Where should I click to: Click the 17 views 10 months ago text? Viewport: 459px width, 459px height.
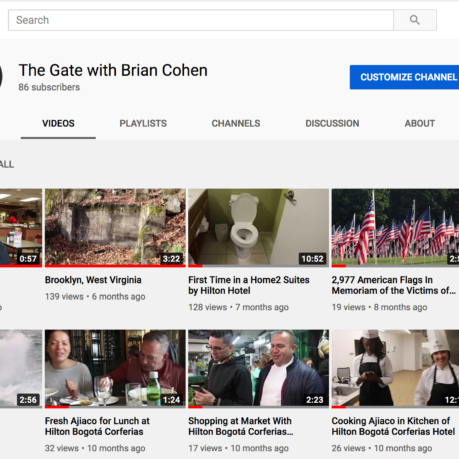point(238,448)
